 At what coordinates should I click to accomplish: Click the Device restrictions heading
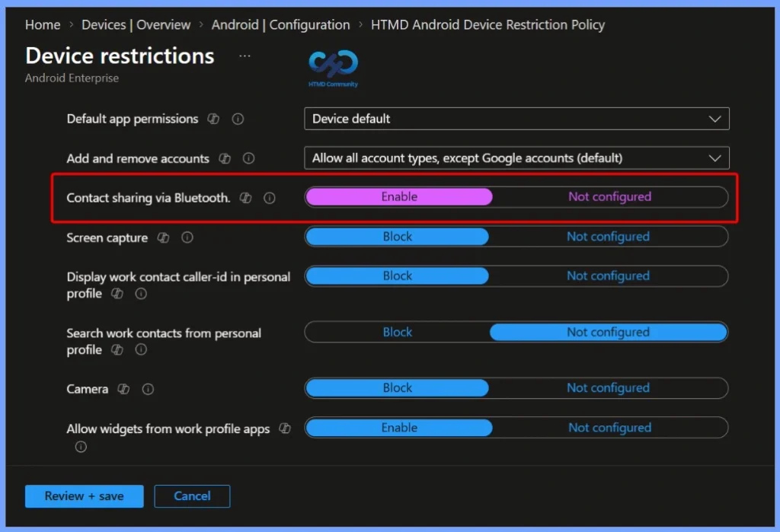pyautogui.click(x=120, y=56)
